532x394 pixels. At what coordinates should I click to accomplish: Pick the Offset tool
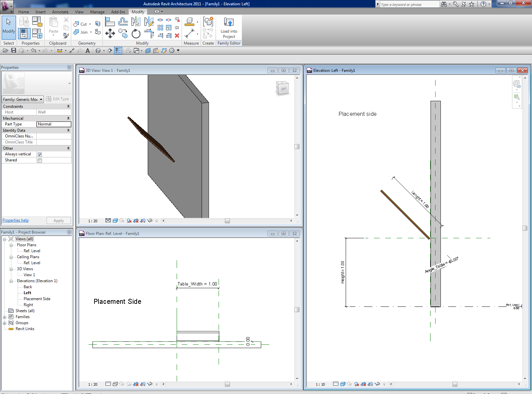point(123,22)
